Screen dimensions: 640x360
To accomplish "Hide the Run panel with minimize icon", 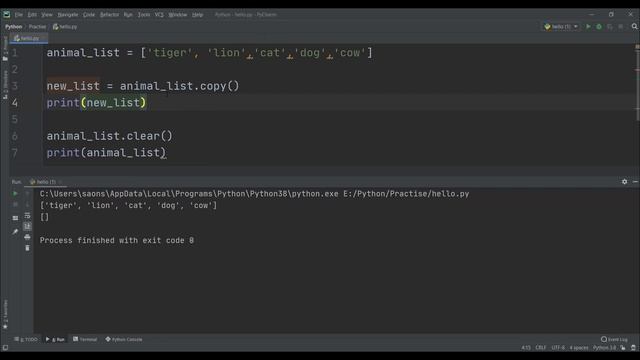I will click(x=635, y=182).
